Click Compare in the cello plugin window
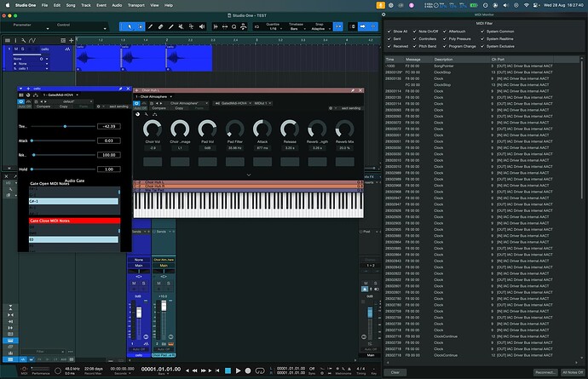This screenshot has height=379, width=588. pyautogui.click(x=43, y=106)
